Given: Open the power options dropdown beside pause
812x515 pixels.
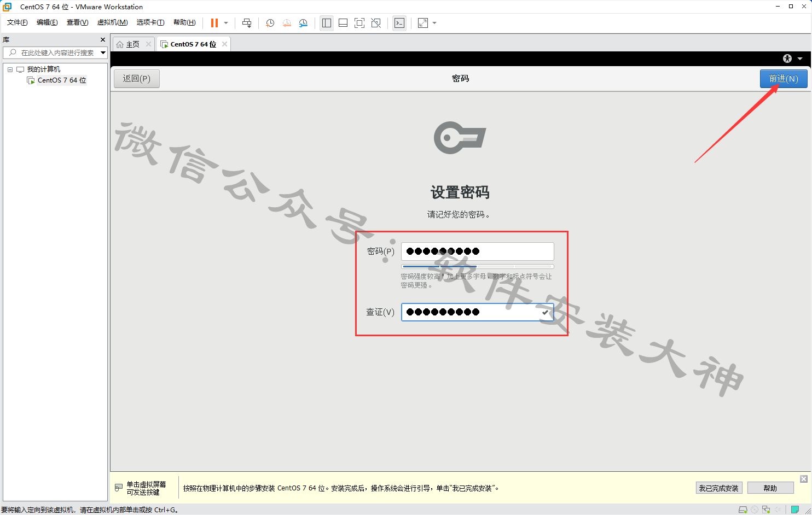Looking at the screenshot, I should click(226, 23).
